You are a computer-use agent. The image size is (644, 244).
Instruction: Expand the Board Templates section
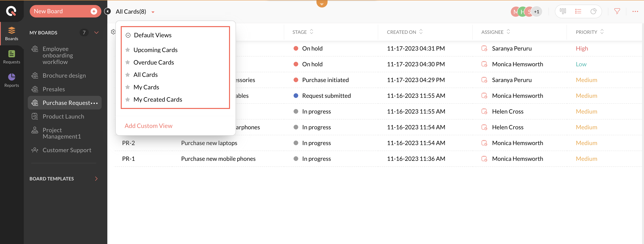click(x=96, y=179)
